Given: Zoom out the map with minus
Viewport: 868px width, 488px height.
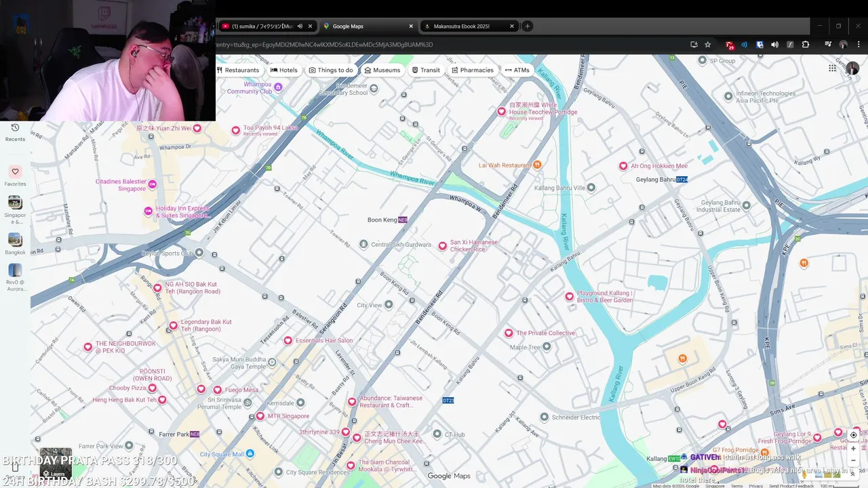Looking at the screenshot, I should (854, 460).
